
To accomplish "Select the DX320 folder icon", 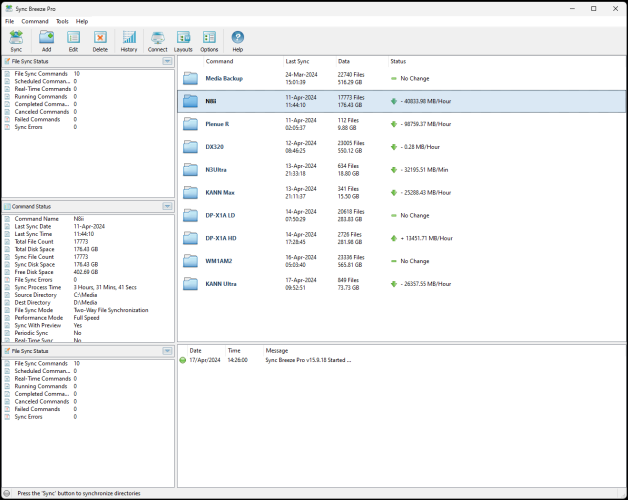I will click(x=190, y=147).
